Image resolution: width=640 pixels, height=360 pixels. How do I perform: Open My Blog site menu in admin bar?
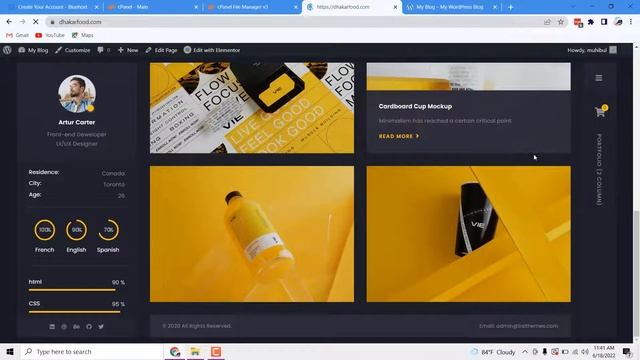[33, 50]
